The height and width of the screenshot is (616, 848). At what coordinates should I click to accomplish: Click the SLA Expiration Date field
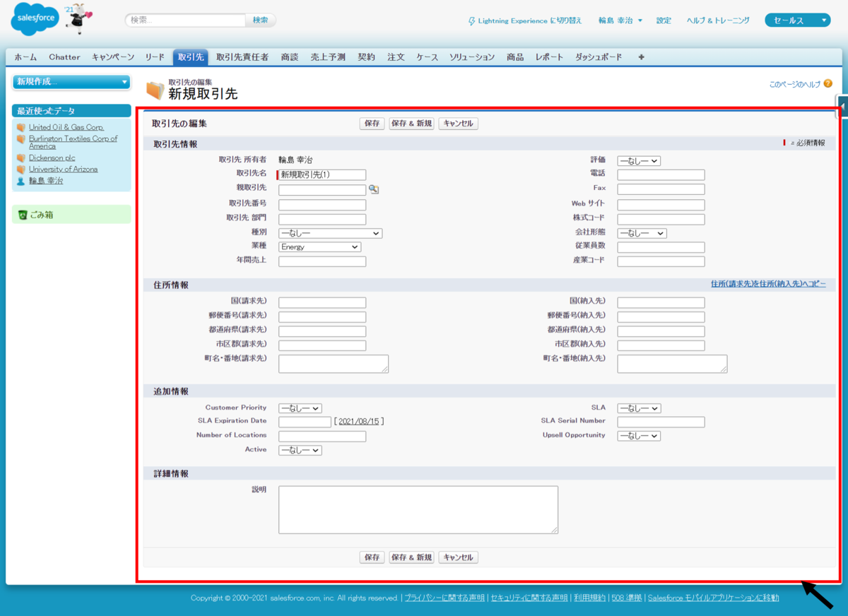(x=305, y=422)
